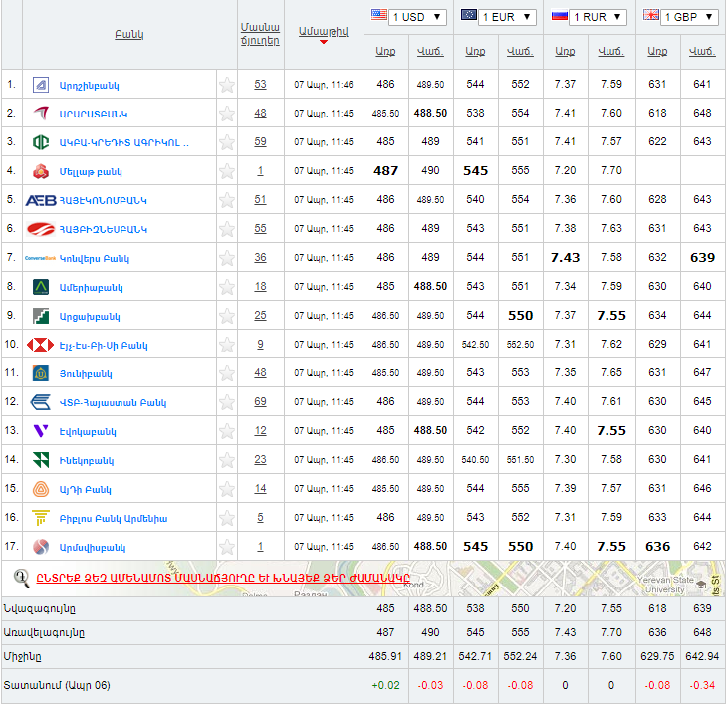The width and height of the screenshot is (728, 704).
Task: Click the Ameriabank green logo
Action: point(41,287)
